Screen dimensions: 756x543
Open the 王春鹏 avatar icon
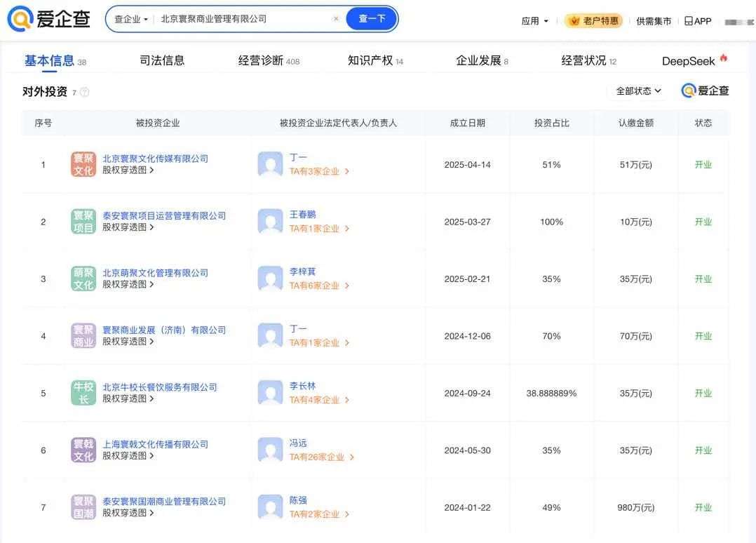(x=270, y=222)
